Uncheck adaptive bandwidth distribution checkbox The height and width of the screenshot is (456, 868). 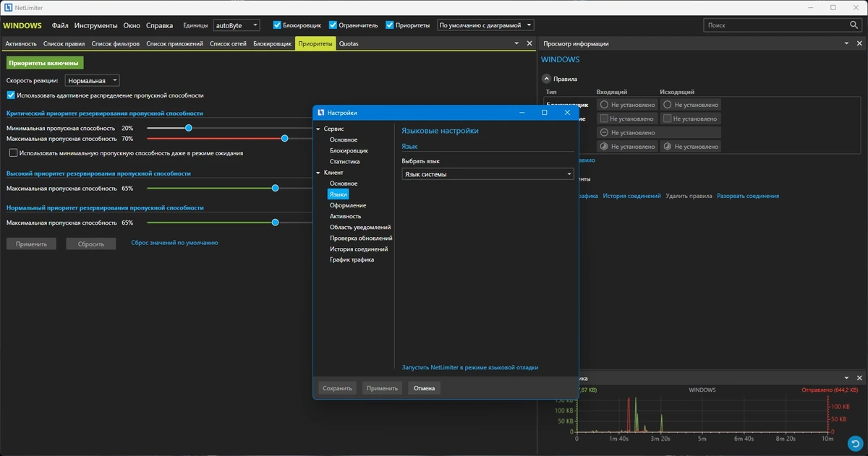[x=11, y=95]
